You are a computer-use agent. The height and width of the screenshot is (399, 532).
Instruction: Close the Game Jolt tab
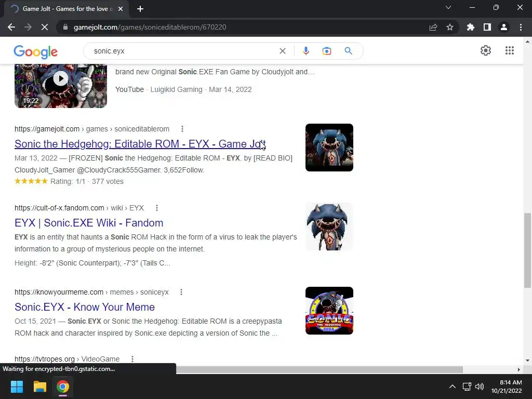pos(121,9)
